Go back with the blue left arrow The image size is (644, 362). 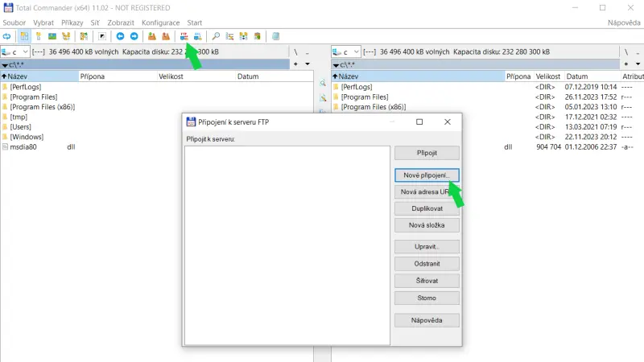click(120, 36)
